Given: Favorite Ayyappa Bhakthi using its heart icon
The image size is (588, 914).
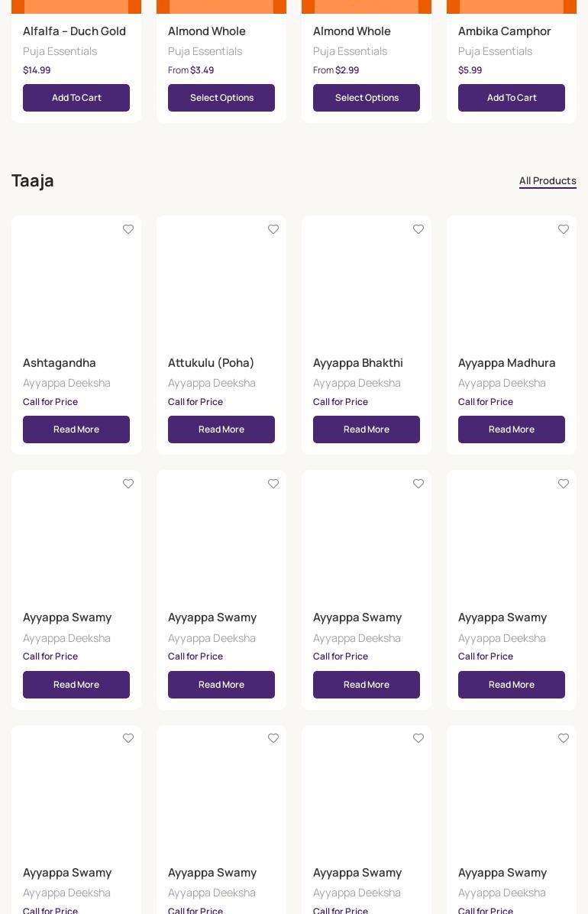Looking at the screenshot, I should [418, 229].
